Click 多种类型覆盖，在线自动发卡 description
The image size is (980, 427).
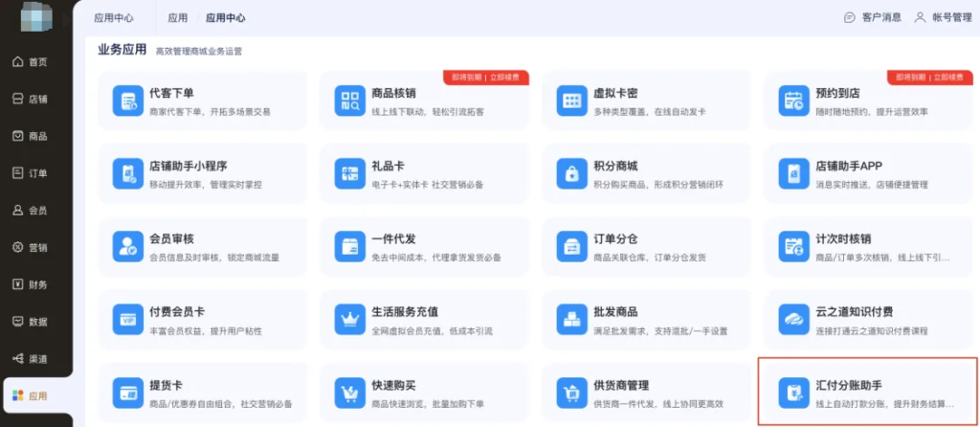pyautogui.click(x=650, y=112)
